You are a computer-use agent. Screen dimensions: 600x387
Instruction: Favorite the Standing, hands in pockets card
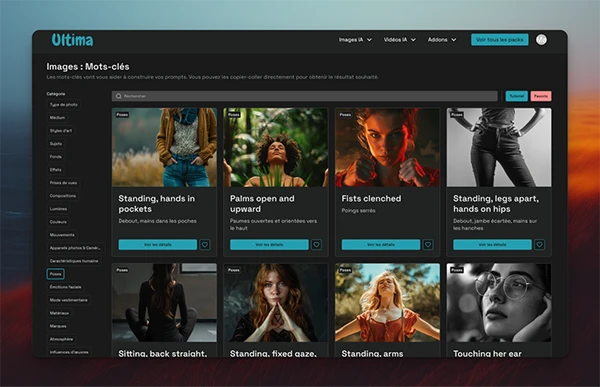pyautogui.click(x=205, y=245)
